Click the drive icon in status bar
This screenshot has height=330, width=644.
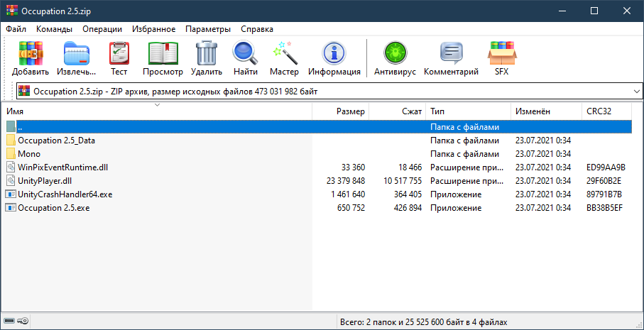pyautogui.click(x=9, y=322)
